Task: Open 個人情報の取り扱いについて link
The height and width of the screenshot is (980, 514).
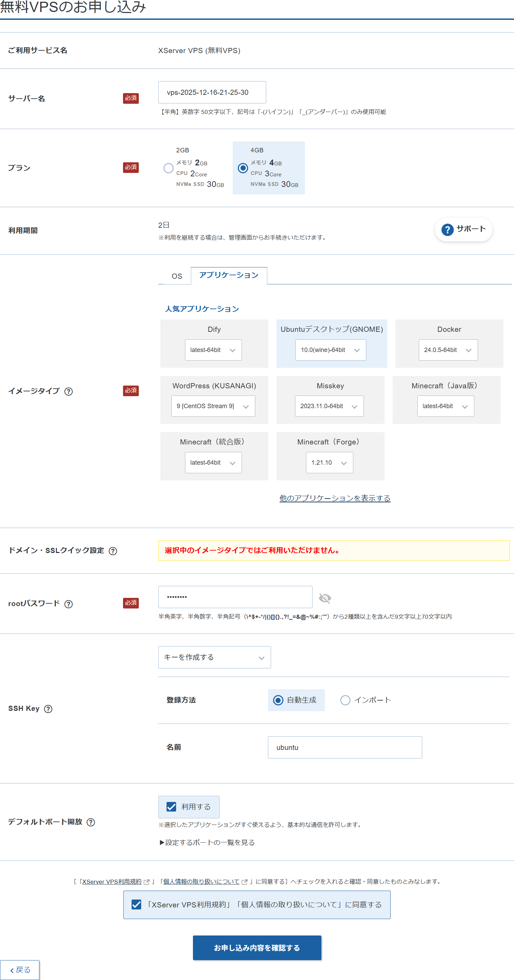Action: pyautogui.click(x=201, y=881)
